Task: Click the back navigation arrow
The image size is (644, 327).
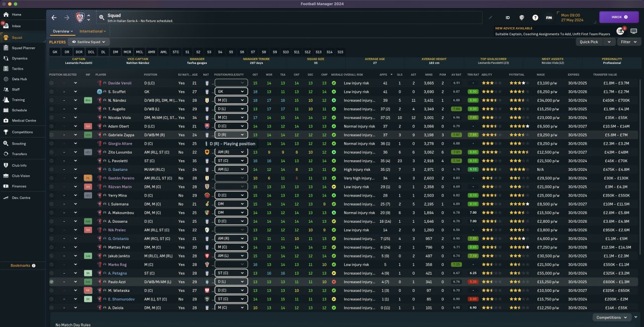Action: (54, 18)
